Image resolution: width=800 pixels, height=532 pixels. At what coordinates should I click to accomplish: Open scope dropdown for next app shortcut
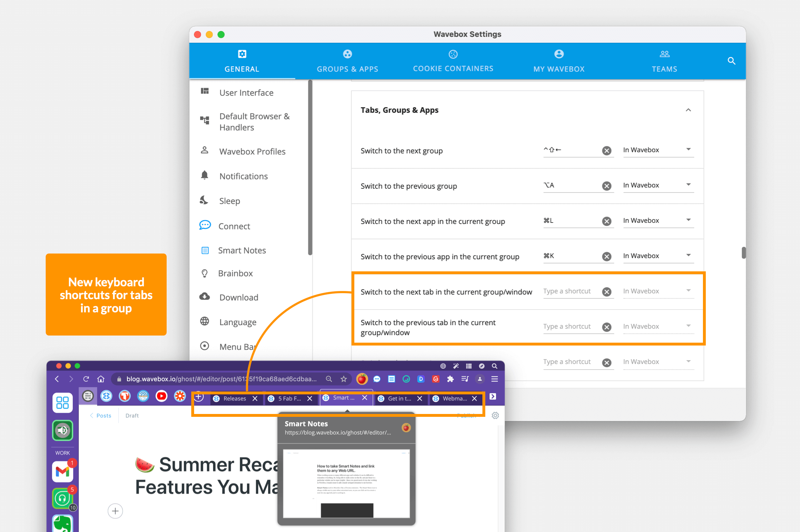pyautogui.click(x=658, y=221)
